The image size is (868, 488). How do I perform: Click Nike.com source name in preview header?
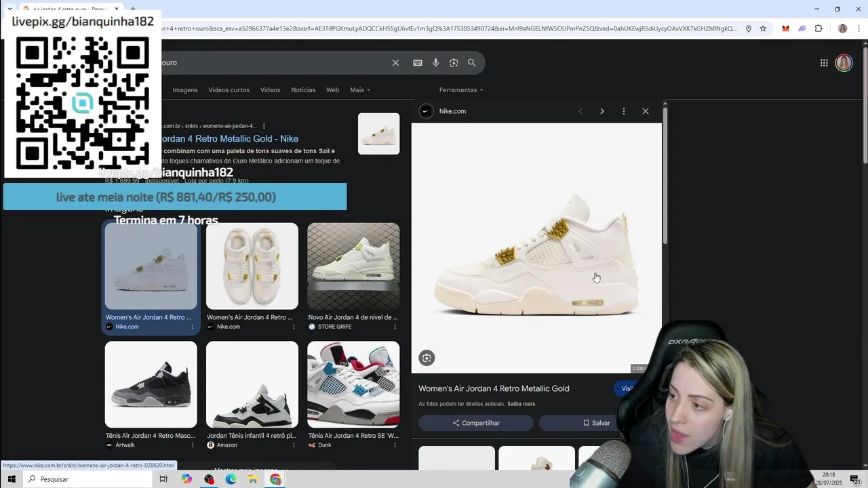(452, 111)
